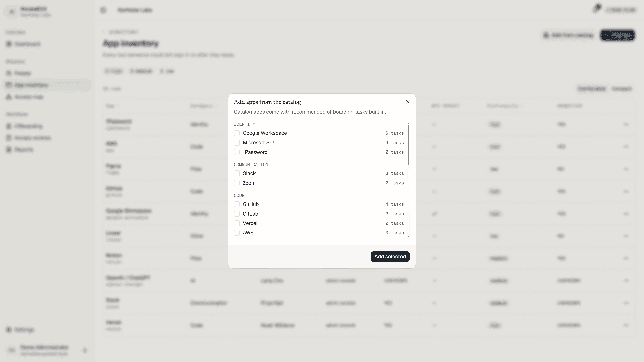Image resolution: width=644 pixels, height=362 pixels.
Task: Click the catalog list scrollbar thumb
Action: (x=408, y=145)
